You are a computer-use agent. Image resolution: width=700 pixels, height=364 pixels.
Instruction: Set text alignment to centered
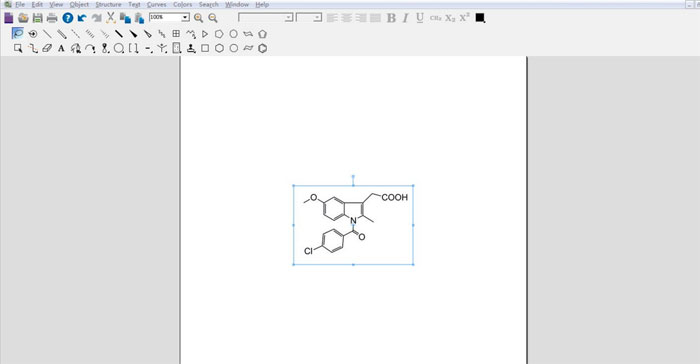click(x=346, y=18)
